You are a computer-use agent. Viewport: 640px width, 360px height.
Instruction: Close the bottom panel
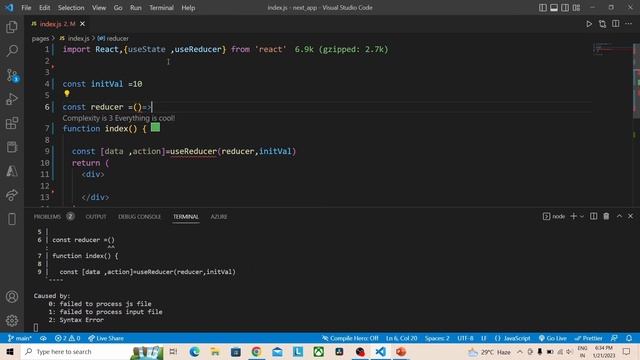point(630,216)
